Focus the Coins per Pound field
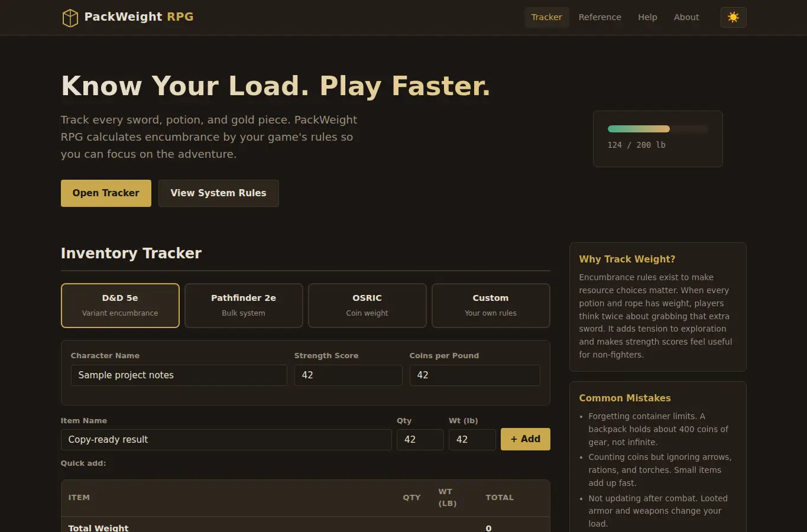Screen dimensions: 807x532 tap(475, 375)
